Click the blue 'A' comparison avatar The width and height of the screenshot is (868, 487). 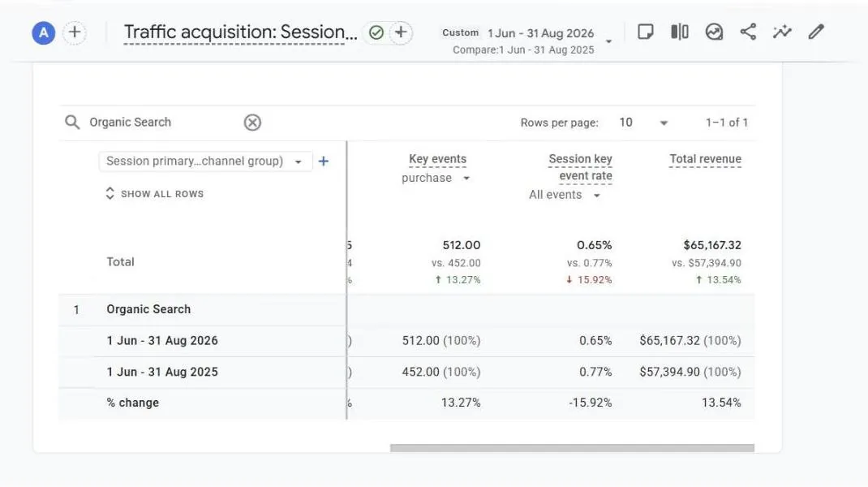pos(43,33)
